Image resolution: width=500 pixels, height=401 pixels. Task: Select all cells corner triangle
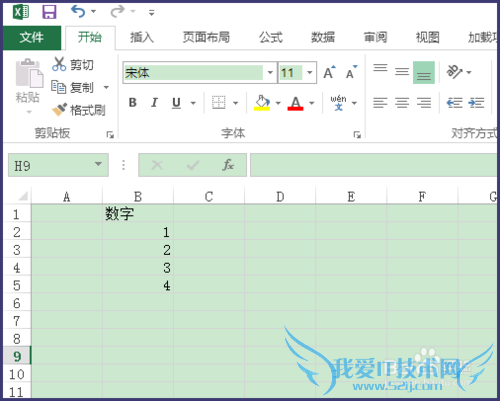point(22,196)
